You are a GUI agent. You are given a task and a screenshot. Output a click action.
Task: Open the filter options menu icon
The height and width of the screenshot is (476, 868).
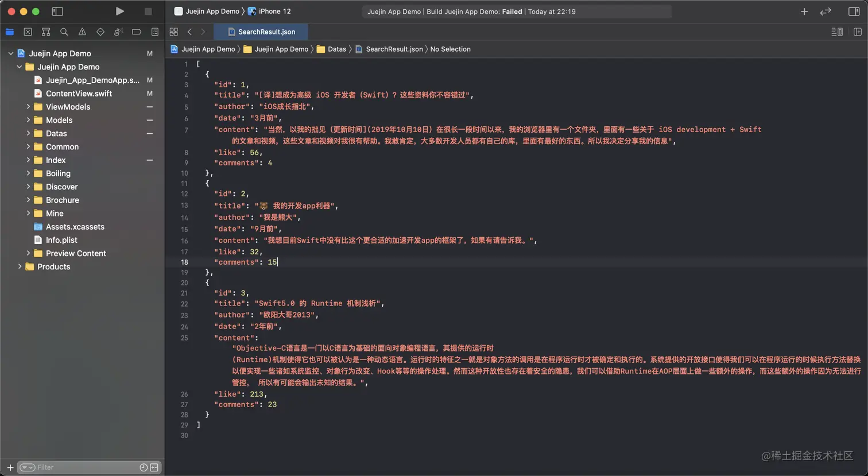tap(27, 467)
